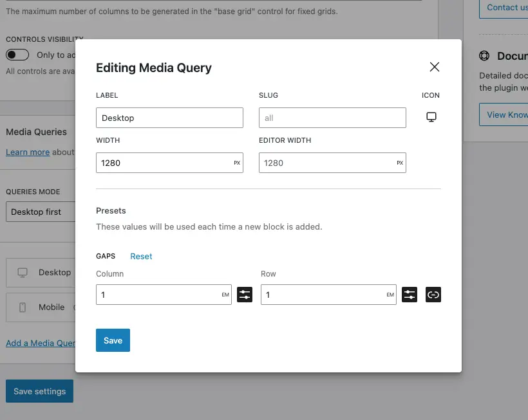Toggle the Controls Visibility switch
This screenshot has width=528, height=420.
[x=17, y=55]
